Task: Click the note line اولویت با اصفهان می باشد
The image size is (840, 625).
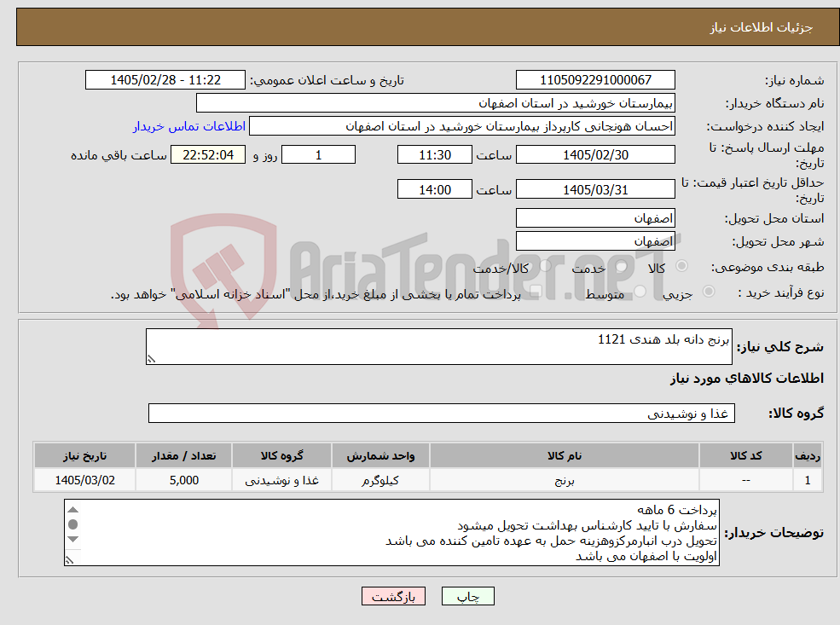Action: pyautogui.click(x=646, y=557)
